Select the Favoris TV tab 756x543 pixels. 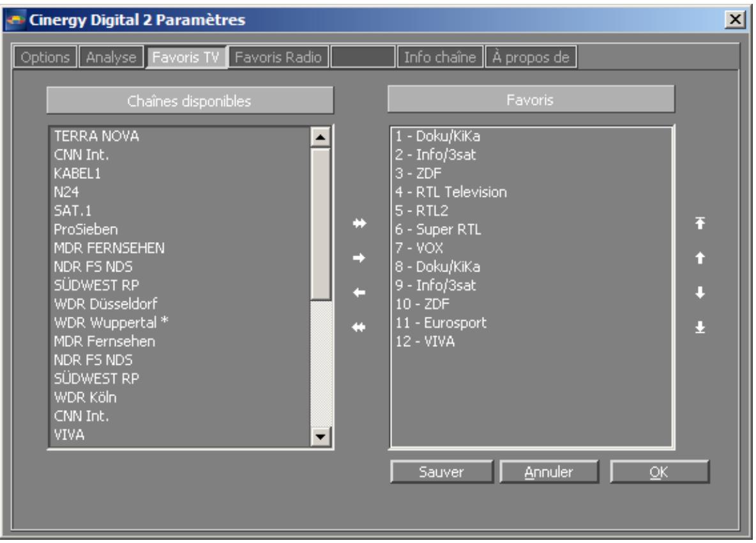coord(186,57)
